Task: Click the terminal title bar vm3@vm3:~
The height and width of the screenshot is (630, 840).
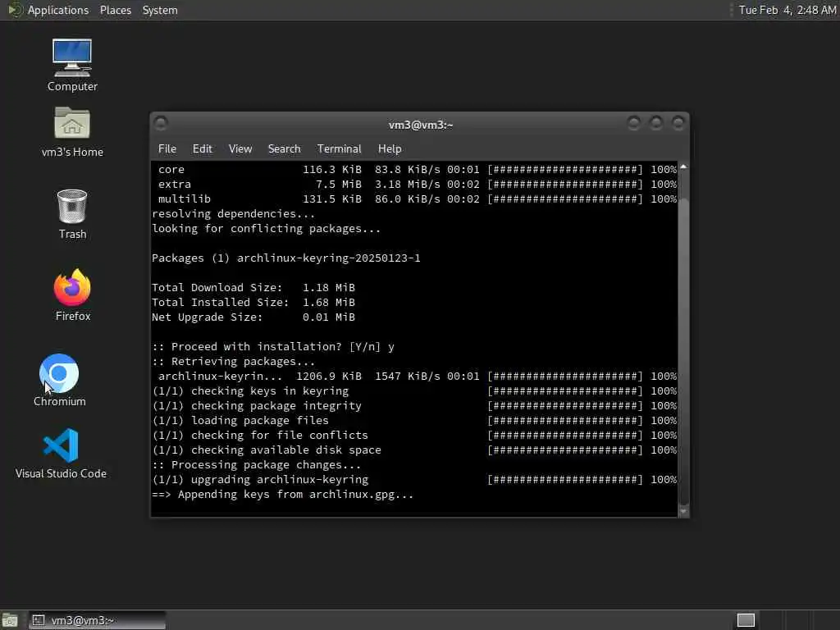Action: [x=421, y=125]
